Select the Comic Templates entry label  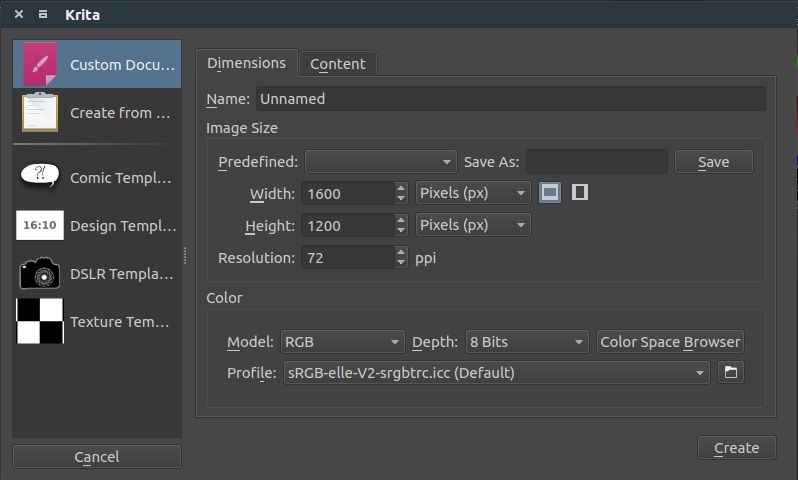121,178
